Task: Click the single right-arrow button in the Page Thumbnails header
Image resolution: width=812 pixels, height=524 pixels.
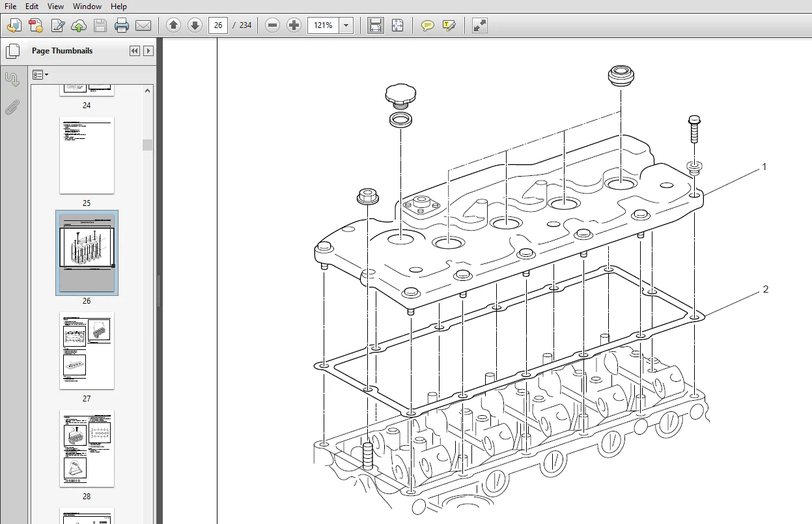Action: click(x=148, y=51)
